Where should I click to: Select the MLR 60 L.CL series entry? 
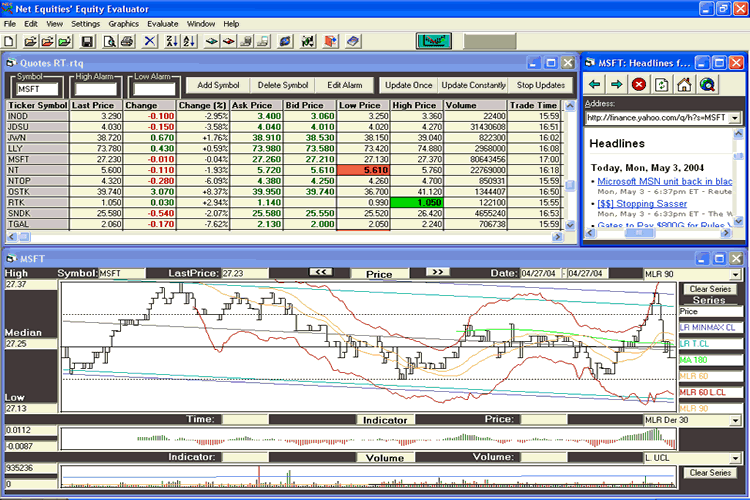pyautogui.click(x=710, y=392)
